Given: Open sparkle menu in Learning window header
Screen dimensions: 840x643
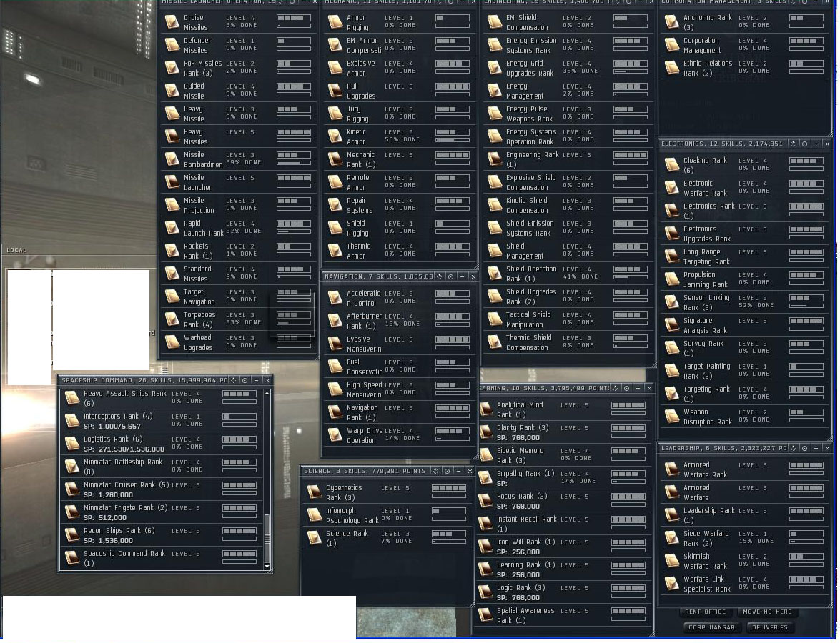Looking at the screenshot, I should [x=615, y=388].
